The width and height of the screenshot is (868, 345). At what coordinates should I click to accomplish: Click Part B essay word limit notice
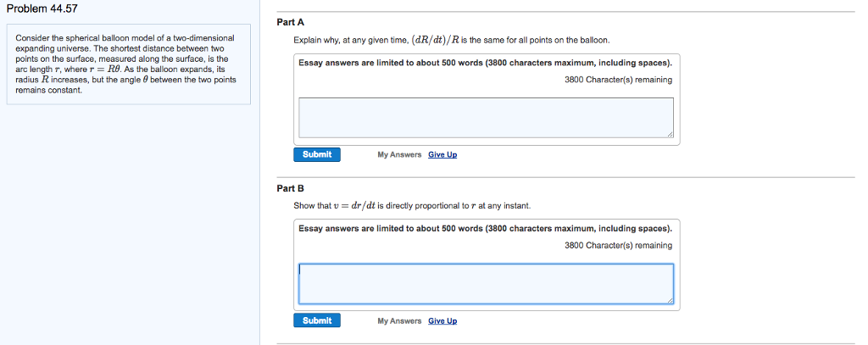(x=486, y=229)
